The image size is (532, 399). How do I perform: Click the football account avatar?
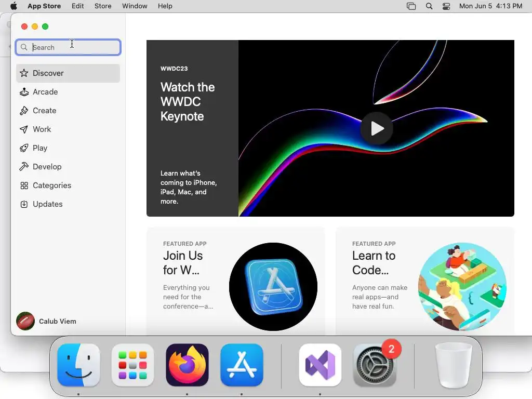tap(25, 321)
